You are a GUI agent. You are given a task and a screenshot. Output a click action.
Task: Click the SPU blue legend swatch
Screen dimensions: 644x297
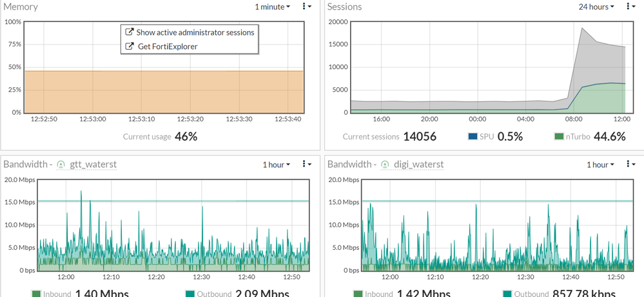click(x=473, y=137)
